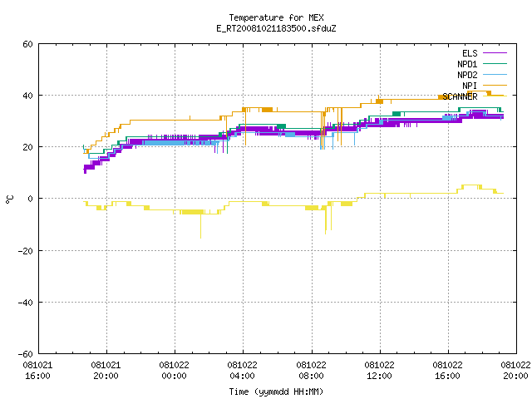Click the SCANNER legend label
The height and width of the screenshot is (399, 532).
click(460, 96)
